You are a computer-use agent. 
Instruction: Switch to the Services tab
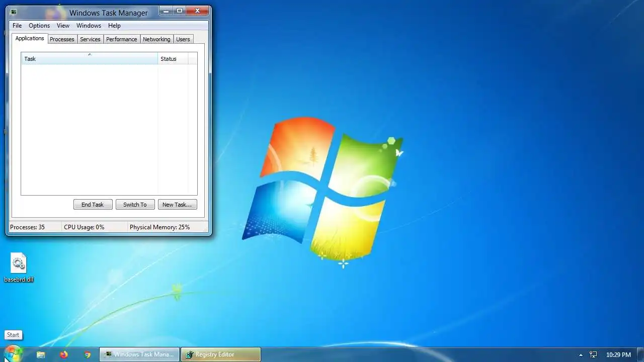point(90,39)
